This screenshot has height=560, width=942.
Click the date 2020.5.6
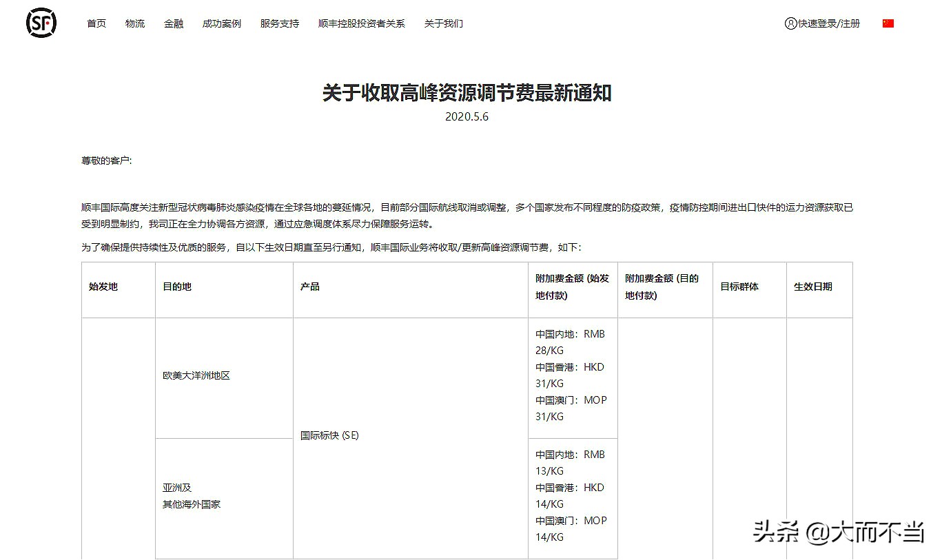[467, 116]
